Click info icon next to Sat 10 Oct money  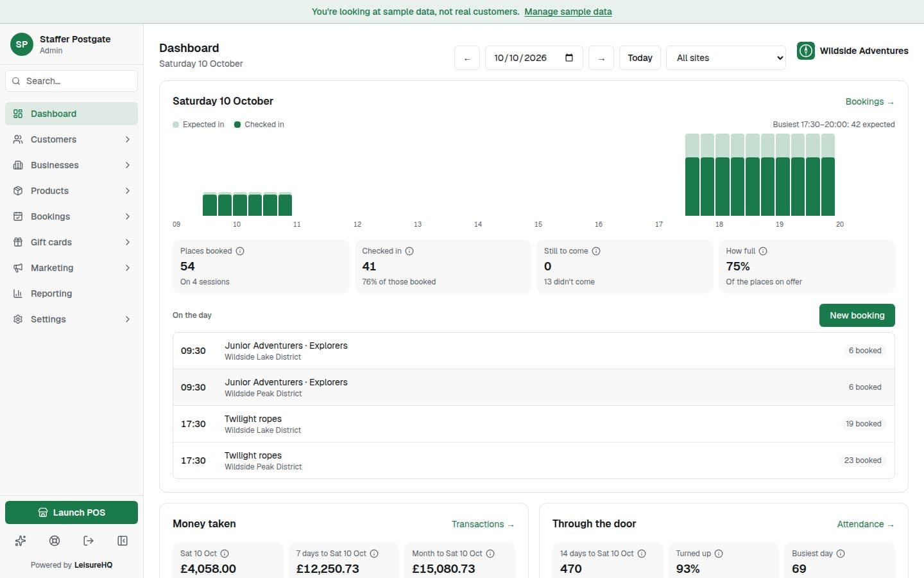(225, 554)
